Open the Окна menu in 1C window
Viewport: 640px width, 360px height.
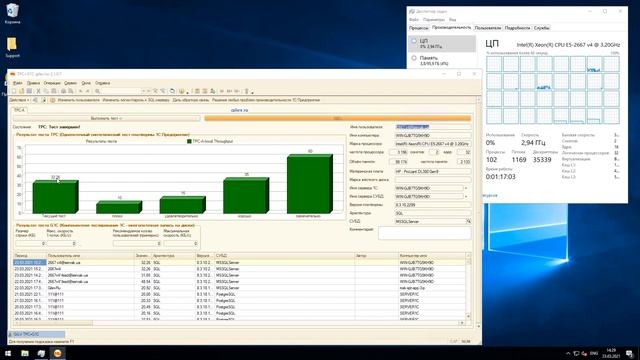86,83
